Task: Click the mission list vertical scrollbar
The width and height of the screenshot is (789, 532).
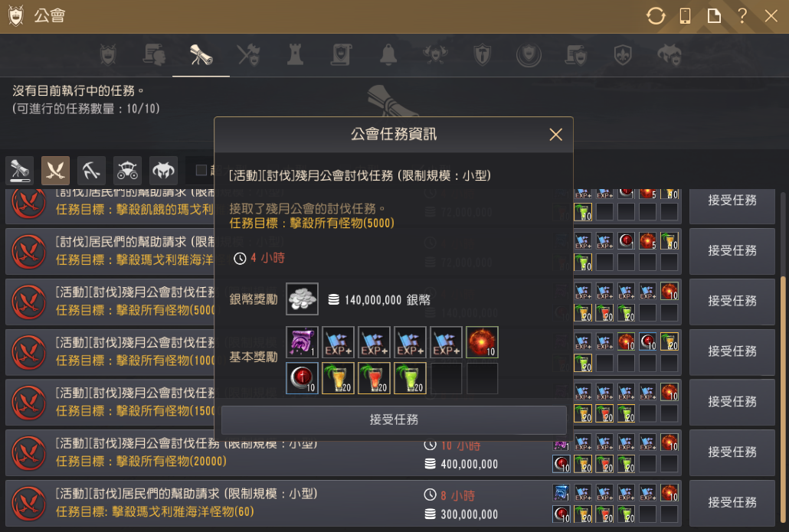Action: [x=782, y=401]
